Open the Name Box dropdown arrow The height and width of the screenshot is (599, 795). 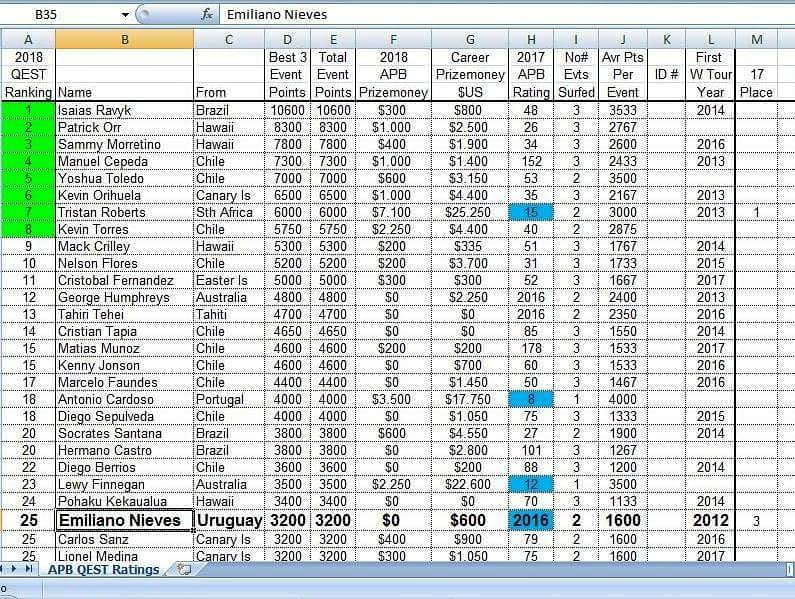click(125, 15)
